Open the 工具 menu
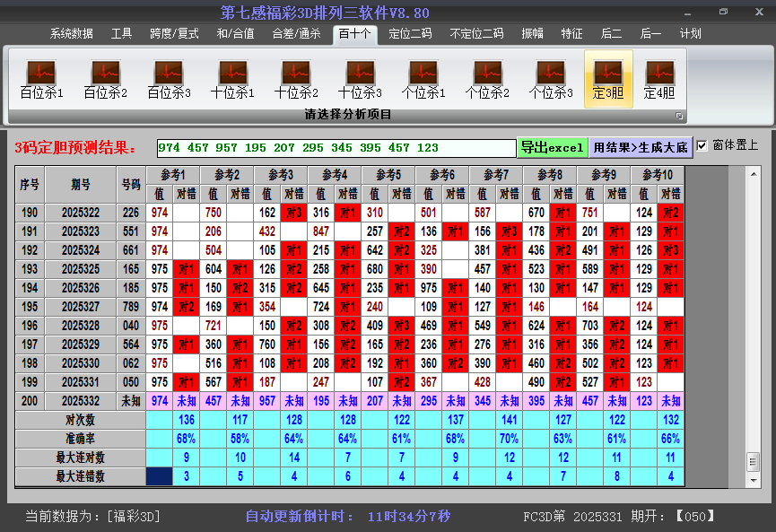The image size is (776, 532). 121,33
